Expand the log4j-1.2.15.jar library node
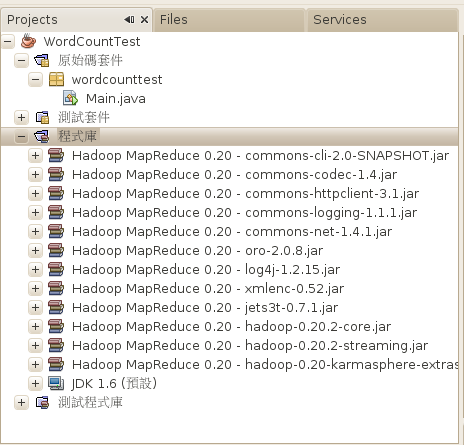The image size is (464, 445). 35,269
